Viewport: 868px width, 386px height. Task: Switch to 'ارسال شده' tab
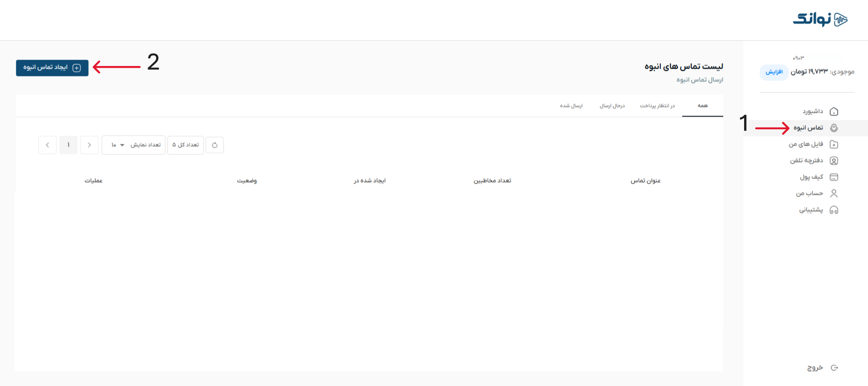[x=571, y=106]
